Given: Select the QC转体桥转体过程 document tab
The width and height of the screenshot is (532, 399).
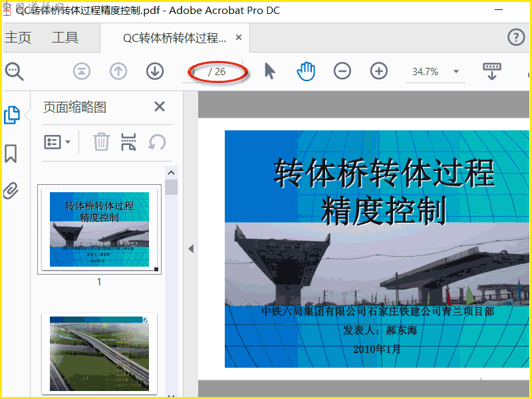Looking at the screenshot, I should pos(174,38).
